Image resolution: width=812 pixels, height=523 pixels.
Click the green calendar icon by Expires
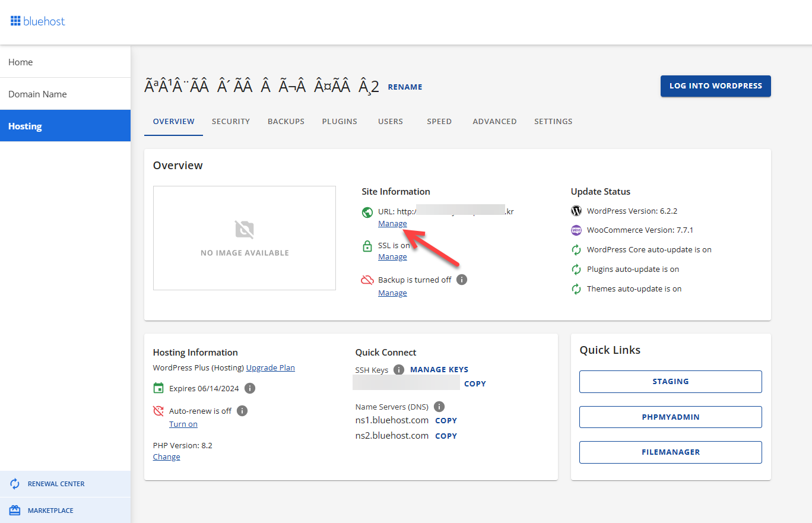tap(158, 388)
